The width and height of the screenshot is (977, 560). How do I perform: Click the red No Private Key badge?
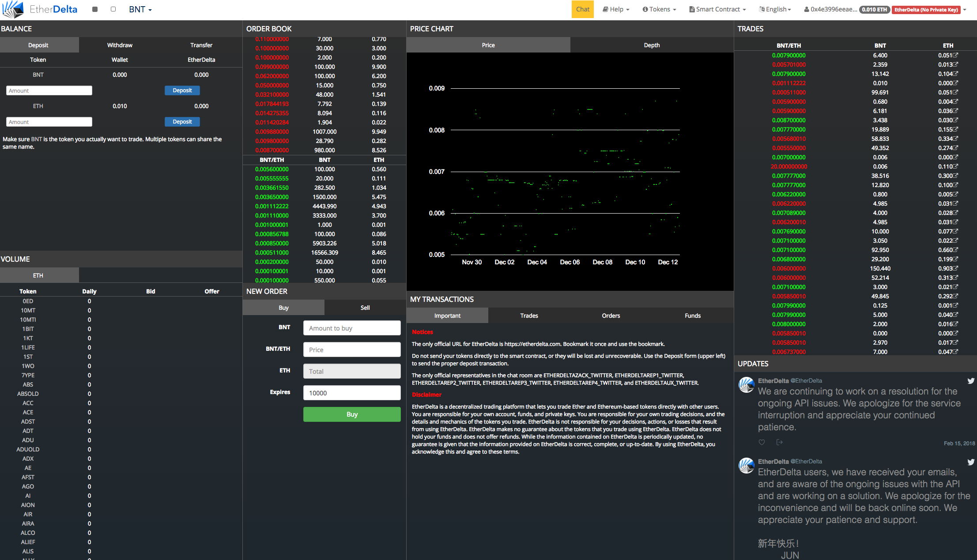pyautogui.click(x=926, y=10)
